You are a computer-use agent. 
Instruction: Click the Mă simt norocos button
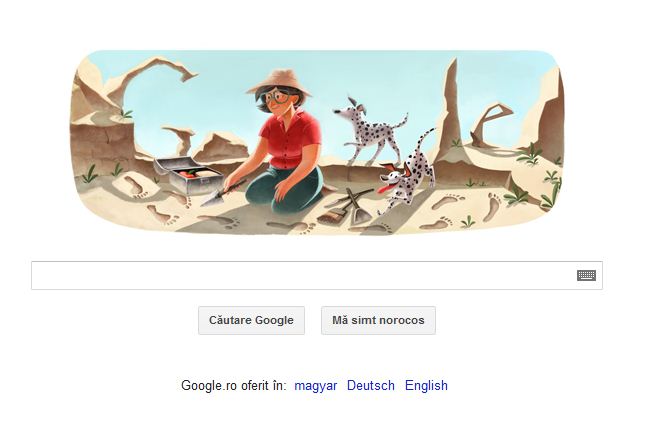(x=378, y=320)
